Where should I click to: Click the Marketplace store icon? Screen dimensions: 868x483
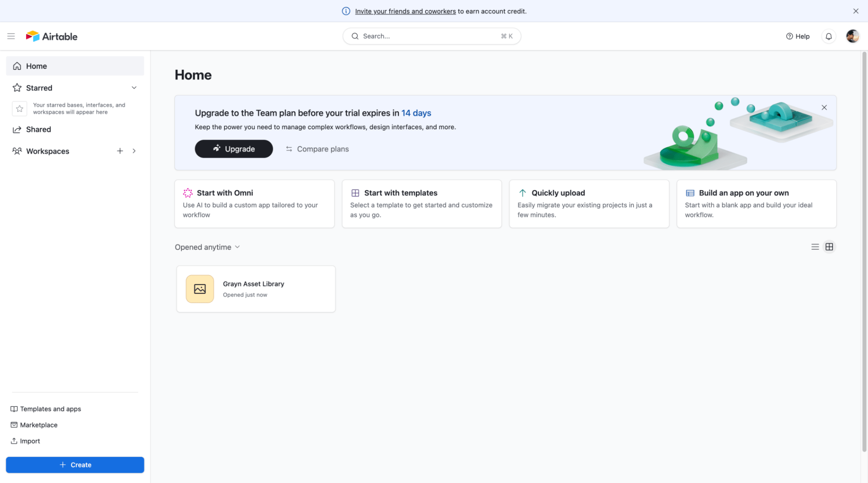click(x=14, y=425)
